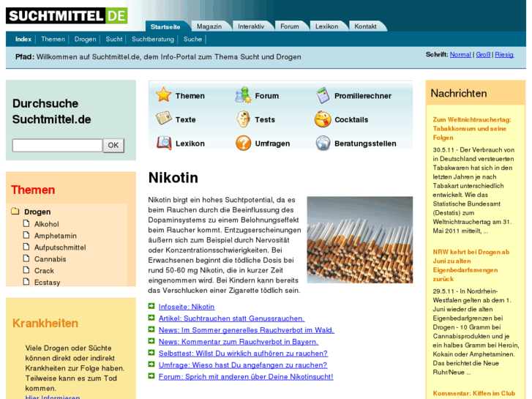Open News: Rauchverbot im Wald link
Screen dimensions: 532x399
click(247, 330)
